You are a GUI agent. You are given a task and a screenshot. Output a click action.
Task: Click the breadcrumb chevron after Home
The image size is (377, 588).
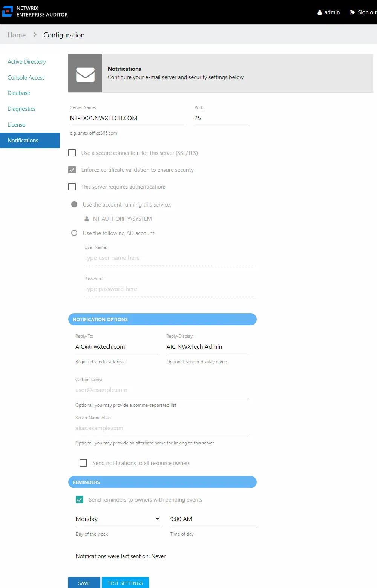tap(35, 35)
